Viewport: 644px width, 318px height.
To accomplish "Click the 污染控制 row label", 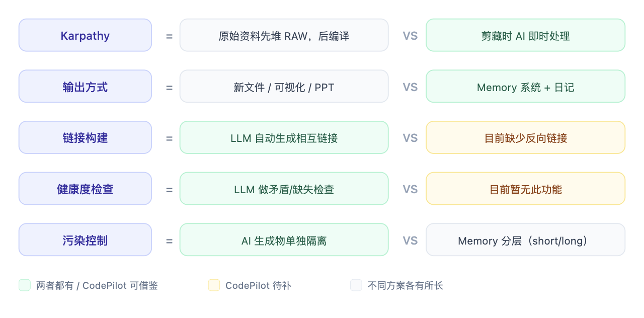I will [x=85, y=240].
